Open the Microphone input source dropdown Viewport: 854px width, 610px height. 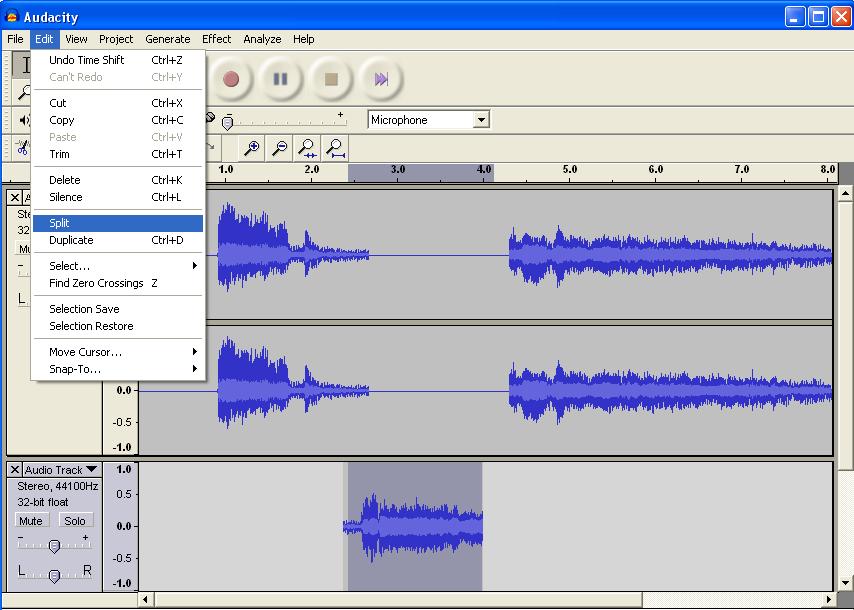coord(481,120)
